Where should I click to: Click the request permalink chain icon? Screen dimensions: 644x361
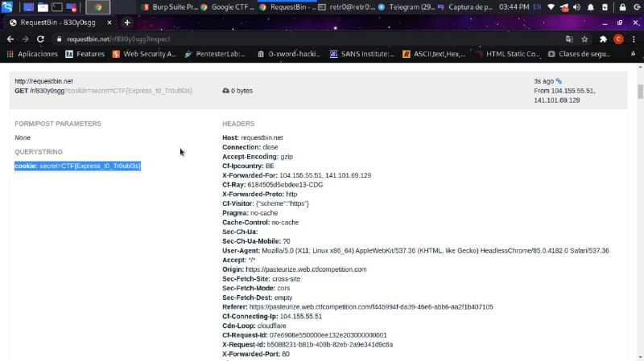click(x=559, y=81)
